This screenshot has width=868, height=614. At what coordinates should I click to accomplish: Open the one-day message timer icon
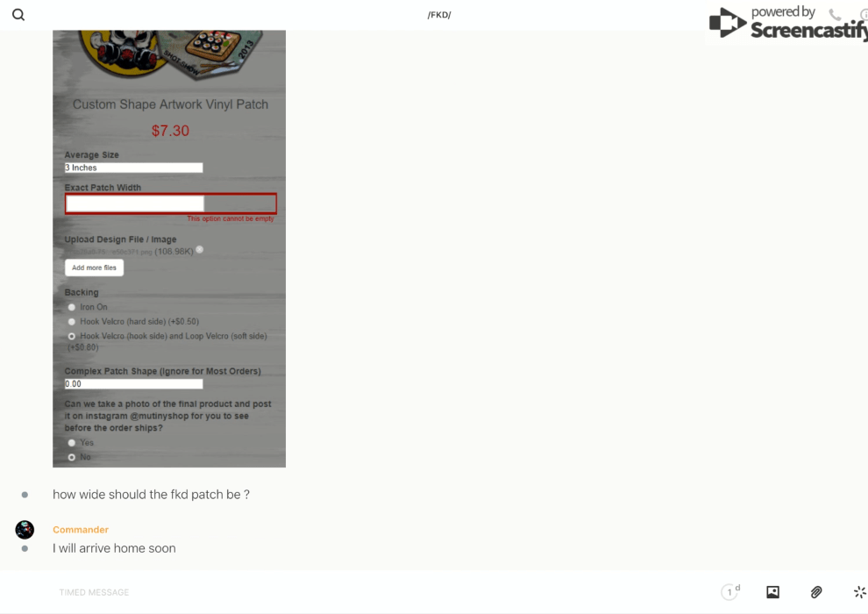pyautogui.click(x=730, y=591)
